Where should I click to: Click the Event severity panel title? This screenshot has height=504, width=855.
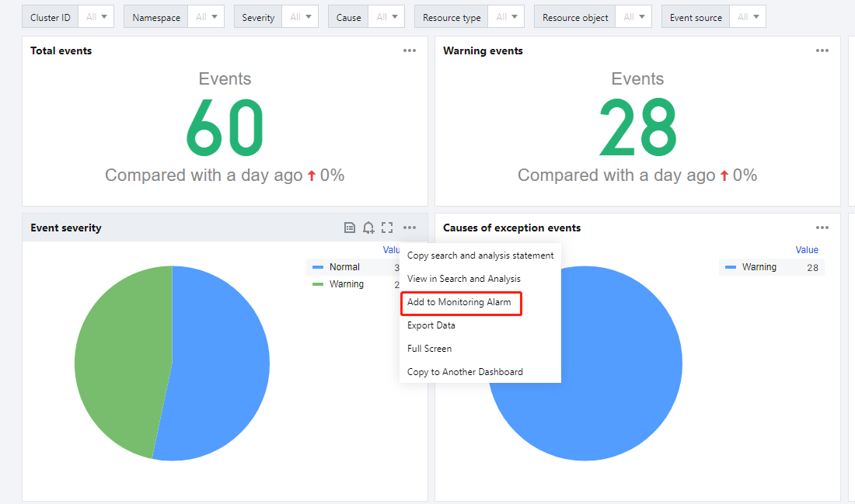pyautogui.click(x=66, y=228)
